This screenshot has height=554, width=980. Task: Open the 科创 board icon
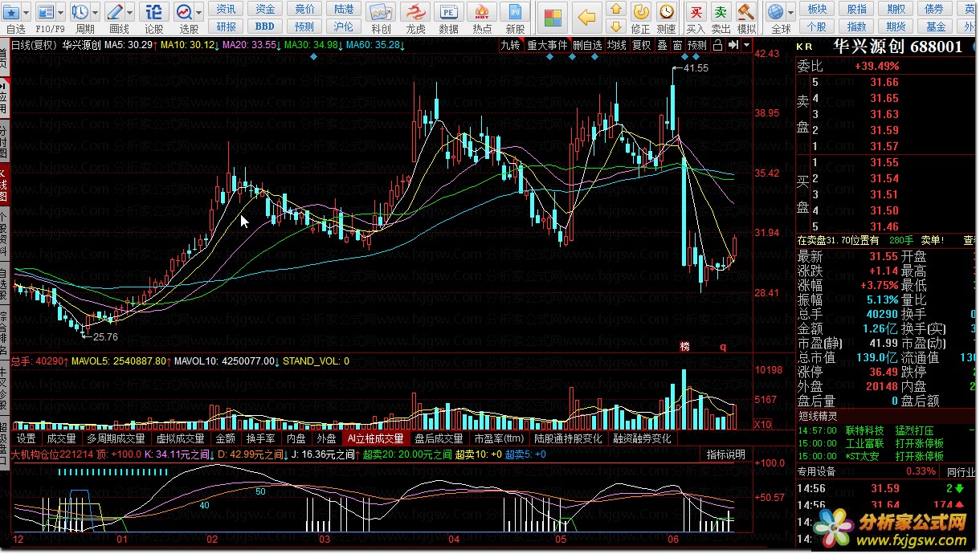pyautogui.click(x=381, y=13)
